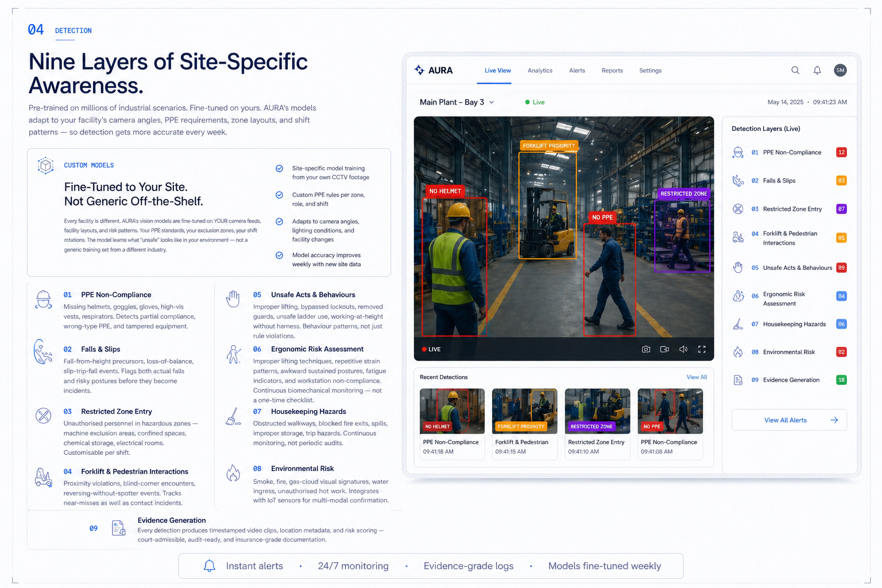Click the View All Alerts button
This screenshot has height=588, width=882.
(x=789, y=420)
